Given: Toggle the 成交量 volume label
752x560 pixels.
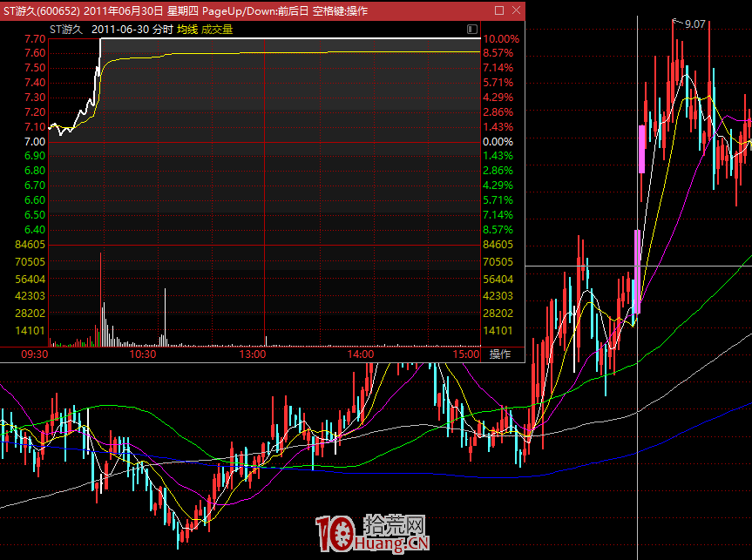Looking at the screenshot, I should click(217, 29).
